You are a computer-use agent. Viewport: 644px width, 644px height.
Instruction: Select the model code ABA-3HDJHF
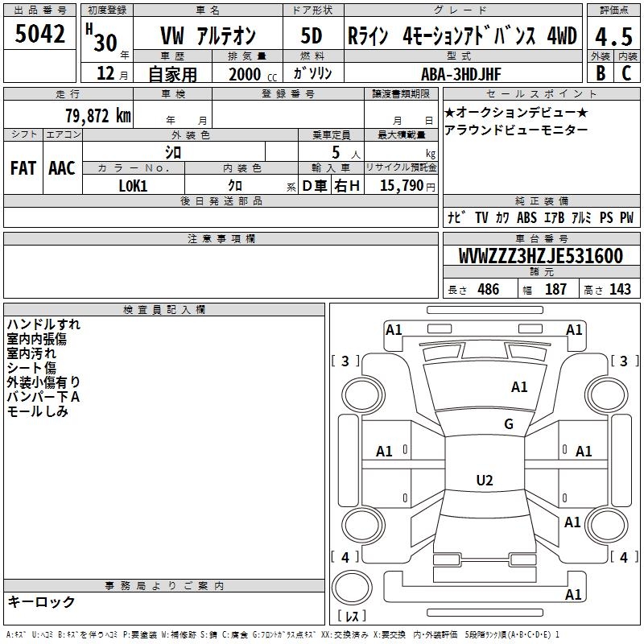click(461, 73)
